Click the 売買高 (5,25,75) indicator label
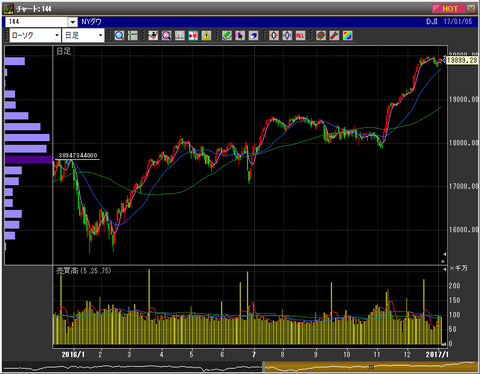Viewport: 480px width, 374px height. pos(83,271)
